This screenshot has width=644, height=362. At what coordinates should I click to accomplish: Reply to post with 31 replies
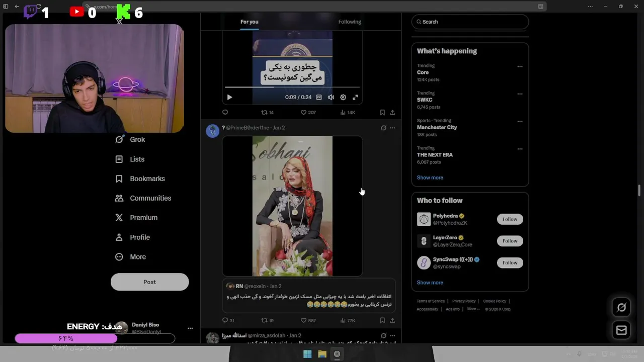[228, 320]
